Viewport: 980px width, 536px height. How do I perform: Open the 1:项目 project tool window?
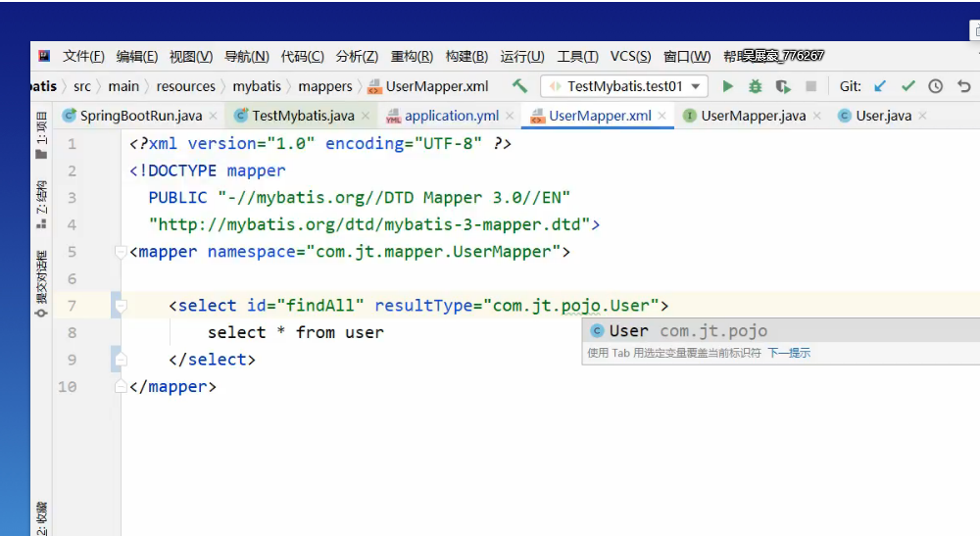click(x=41, y=135)
